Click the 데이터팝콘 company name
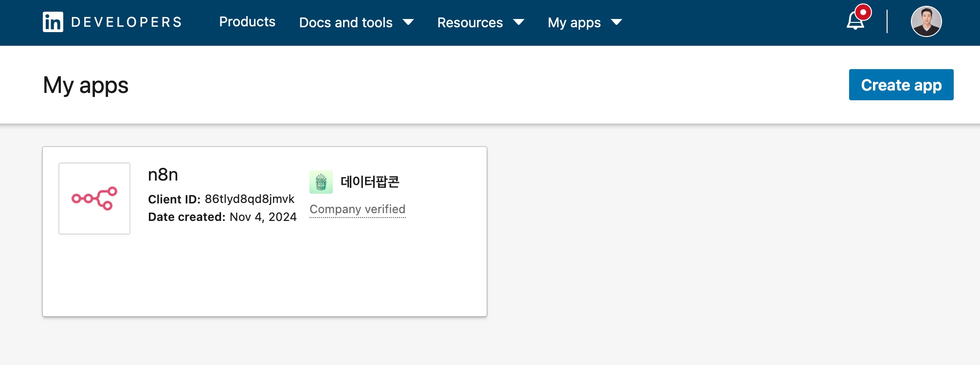 (370, 182)
